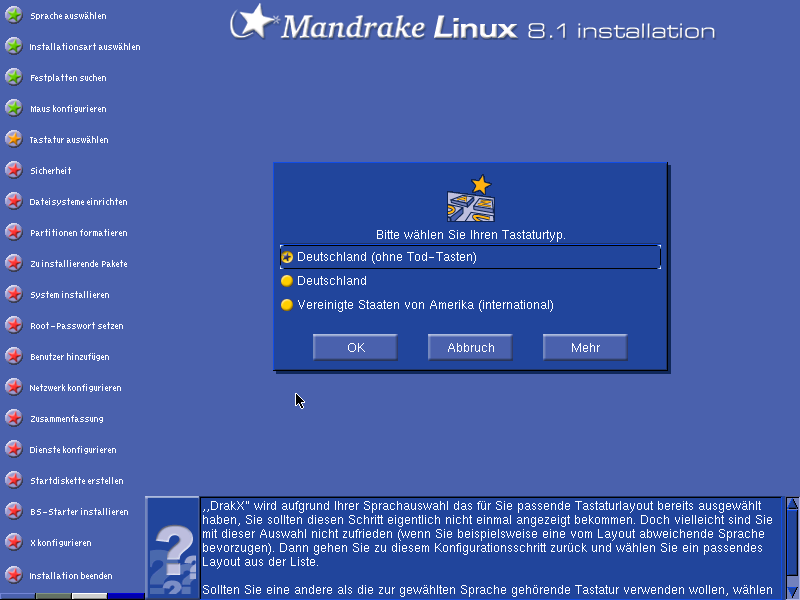
Task: Click the red star beside Zu installierende Pakete
Action: point(14,263)
